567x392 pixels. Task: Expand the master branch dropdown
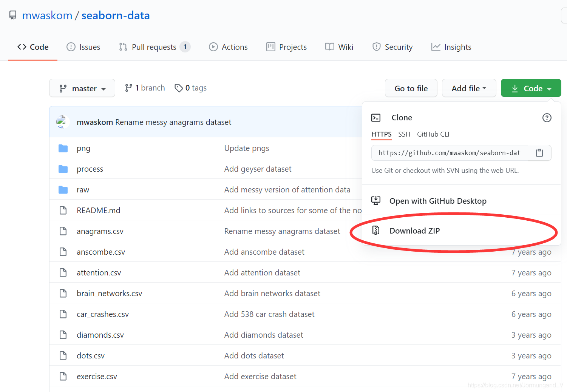[x=82, y=88]
